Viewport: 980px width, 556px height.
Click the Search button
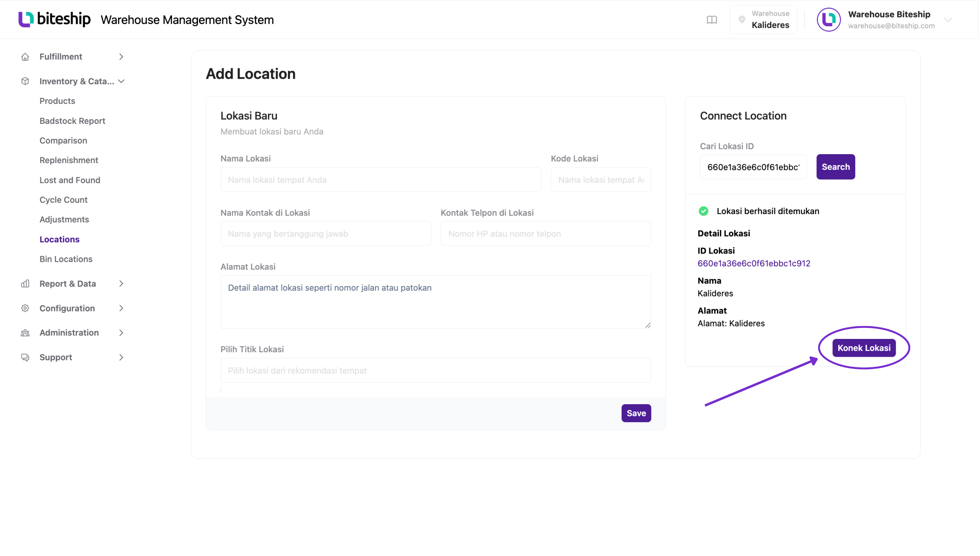pos(836,167)
